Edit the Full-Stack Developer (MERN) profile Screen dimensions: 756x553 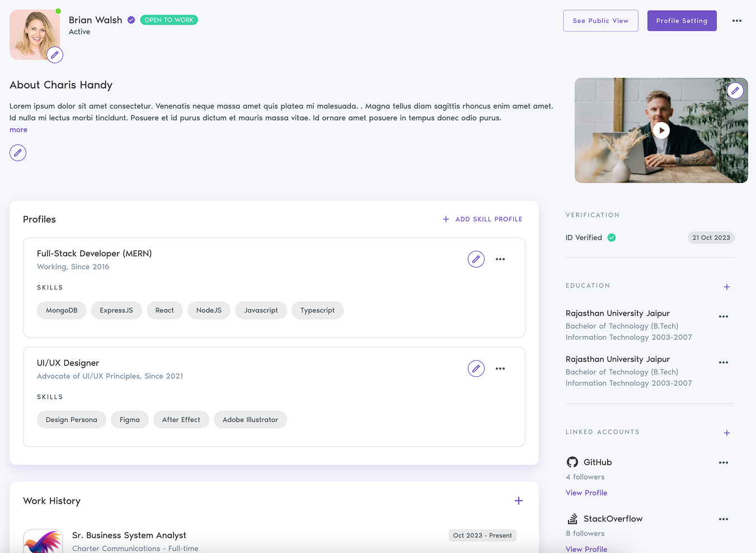pyautogui.click(x=476, y=259)
